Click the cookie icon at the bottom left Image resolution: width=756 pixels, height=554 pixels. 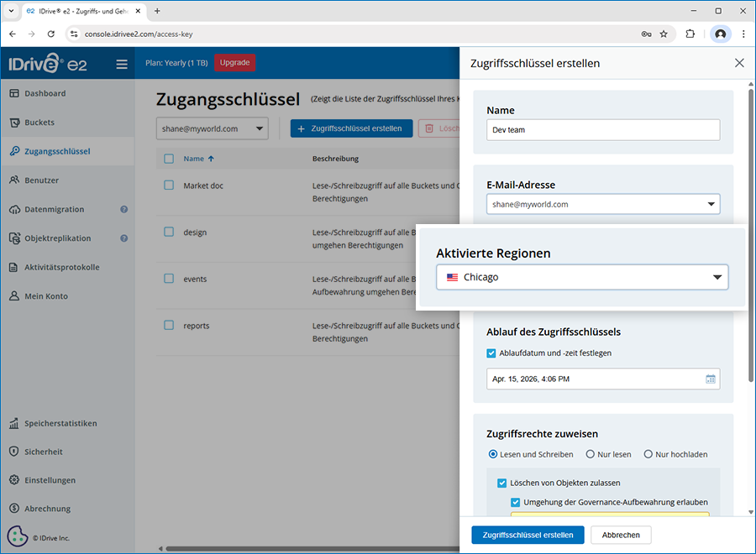(16, 536)
